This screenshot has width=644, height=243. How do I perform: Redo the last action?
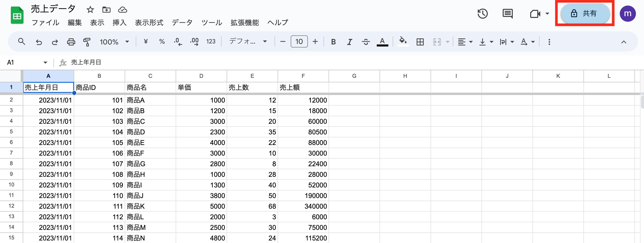click(55, 42)
